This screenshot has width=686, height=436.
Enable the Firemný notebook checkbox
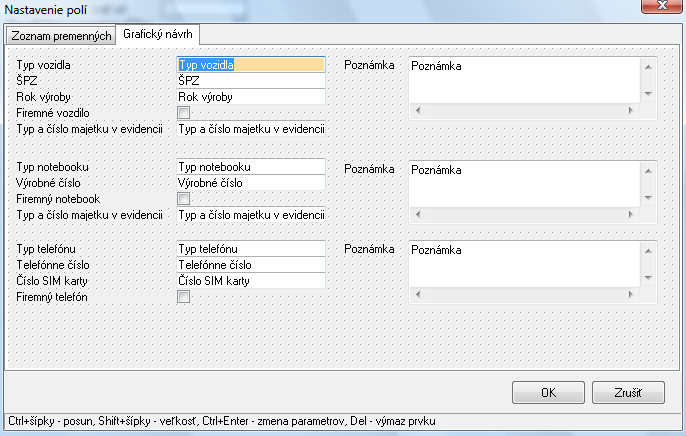click(183, 199)
